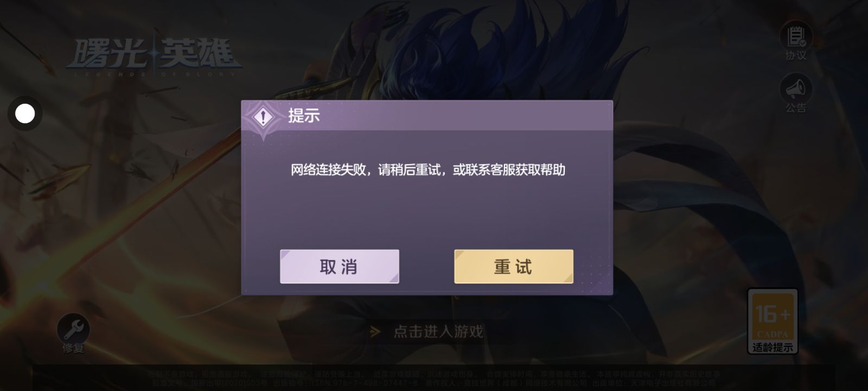Open the 协议 agreement document icon

(x=796, y=36)
